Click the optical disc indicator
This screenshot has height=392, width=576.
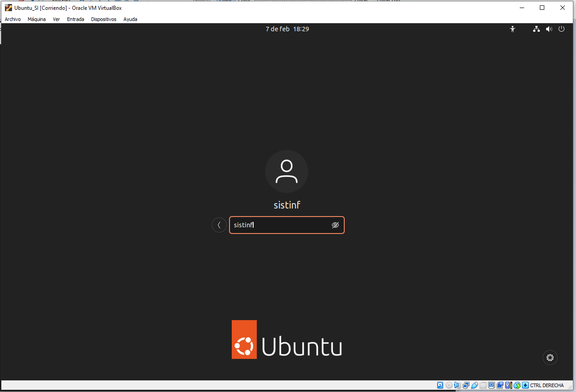point(449,385)
